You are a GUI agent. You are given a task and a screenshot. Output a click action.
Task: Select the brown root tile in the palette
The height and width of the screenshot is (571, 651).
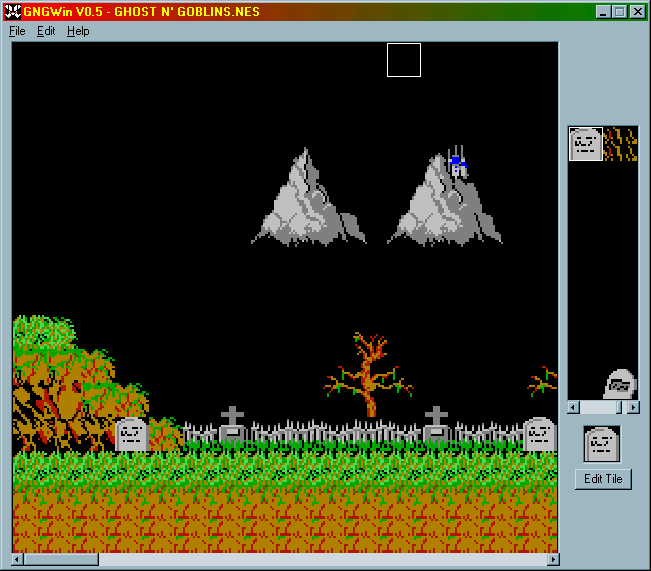coord(620,144)
